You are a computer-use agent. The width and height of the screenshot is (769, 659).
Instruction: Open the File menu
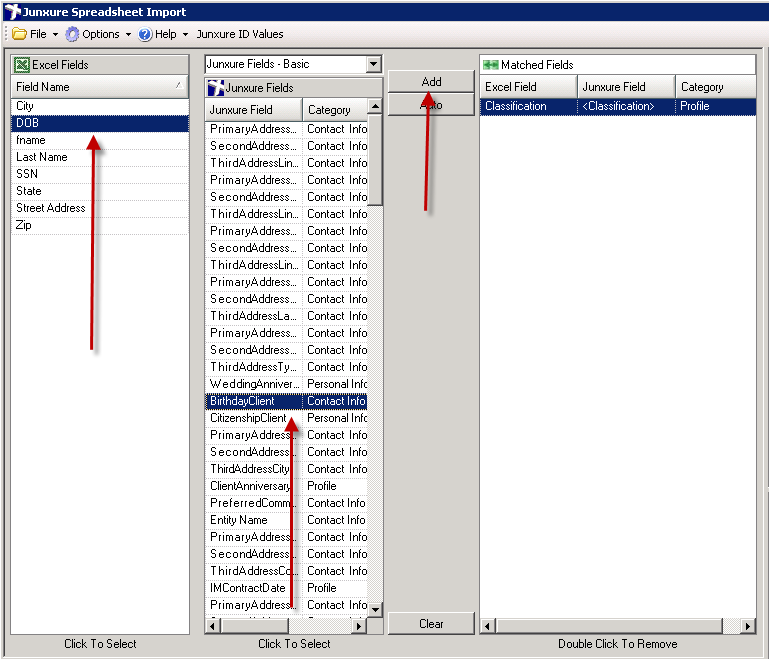(x=38, y=34)
